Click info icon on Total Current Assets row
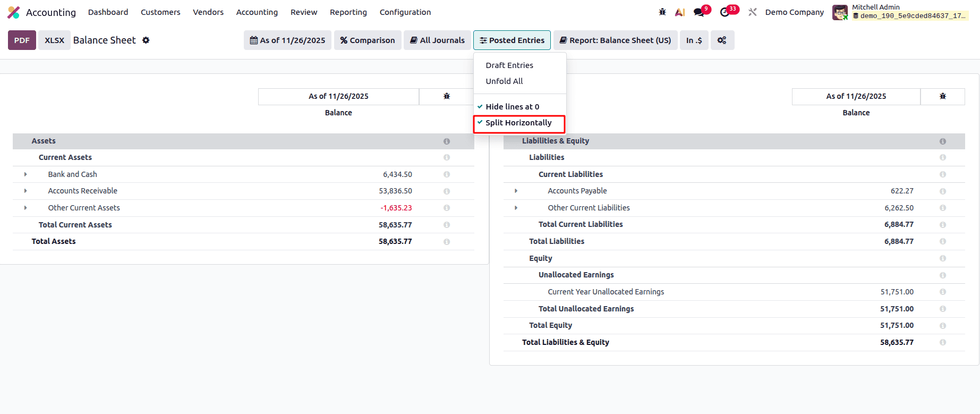Screen dimensions: 980x414 tap(447, 225)
